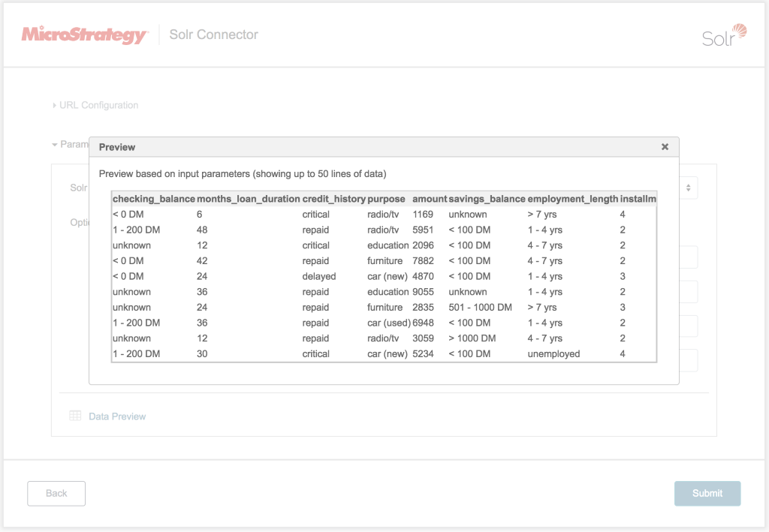Image resolution: width=769 pixels, height=532 pixels.
Task: Open the dropdown arrows right of dialog
Action: [688, 188]
